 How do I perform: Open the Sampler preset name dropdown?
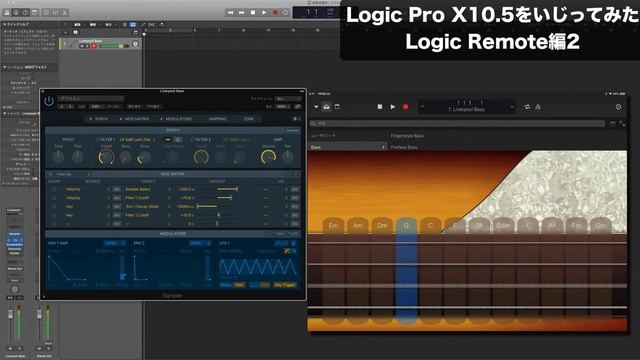(x=90, y=98)
